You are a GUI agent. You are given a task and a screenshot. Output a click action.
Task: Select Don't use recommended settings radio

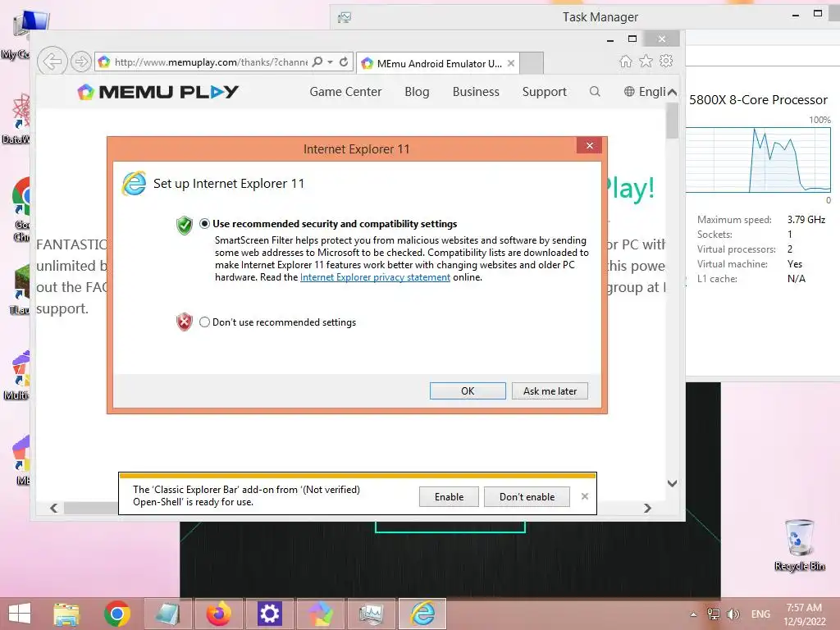[204, 322]
